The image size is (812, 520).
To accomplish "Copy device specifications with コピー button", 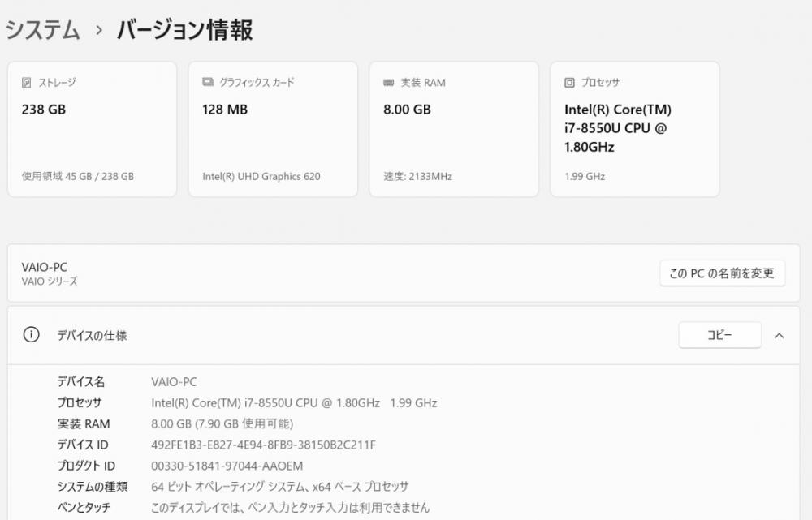I will [x=719, y=335].
